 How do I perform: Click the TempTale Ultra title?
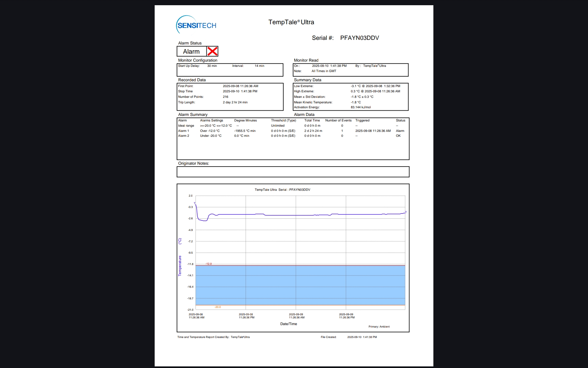[x=291, y=22]
